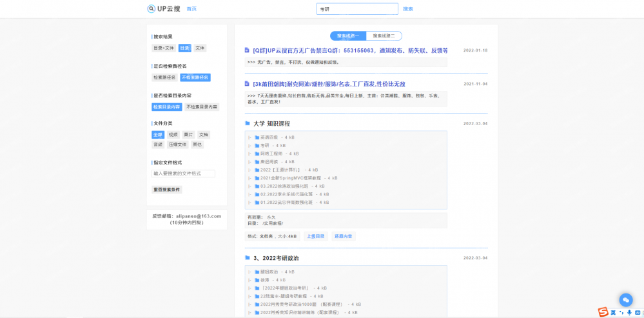644x318 pixels.
Task: Click the 还原内容 button
Action: (x=344, y=236)
